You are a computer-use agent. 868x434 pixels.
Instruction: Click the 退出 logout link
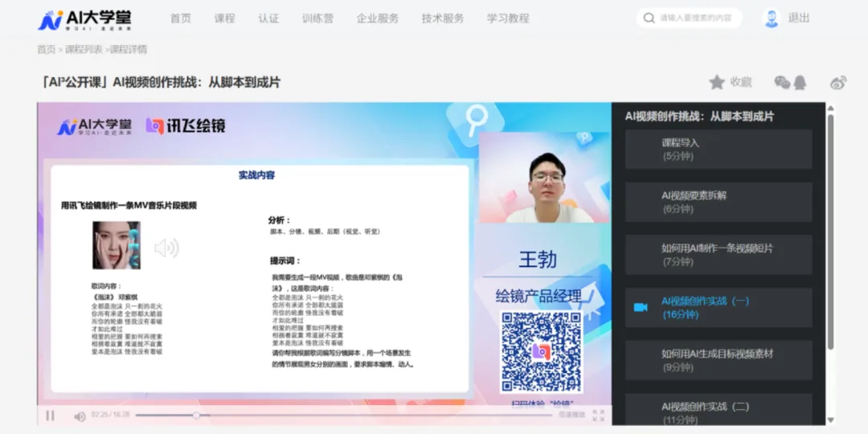[799, 18]
